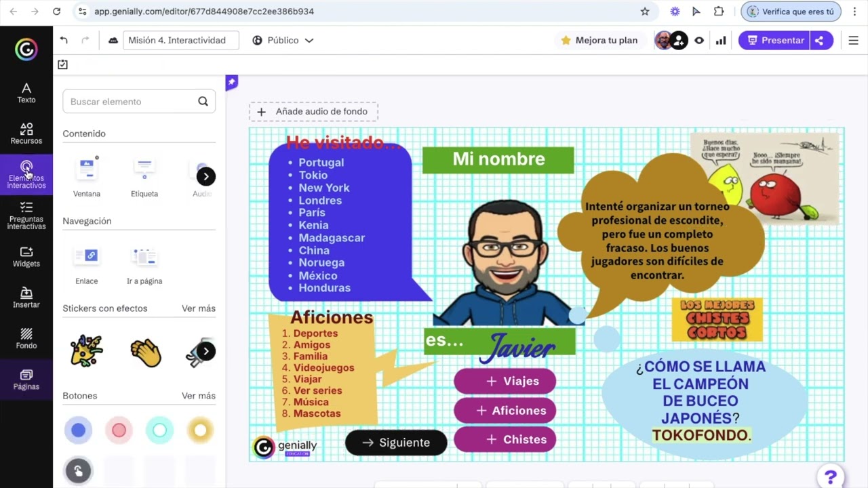Click the checklist icon under undo
868x488 pixels.
62,64
